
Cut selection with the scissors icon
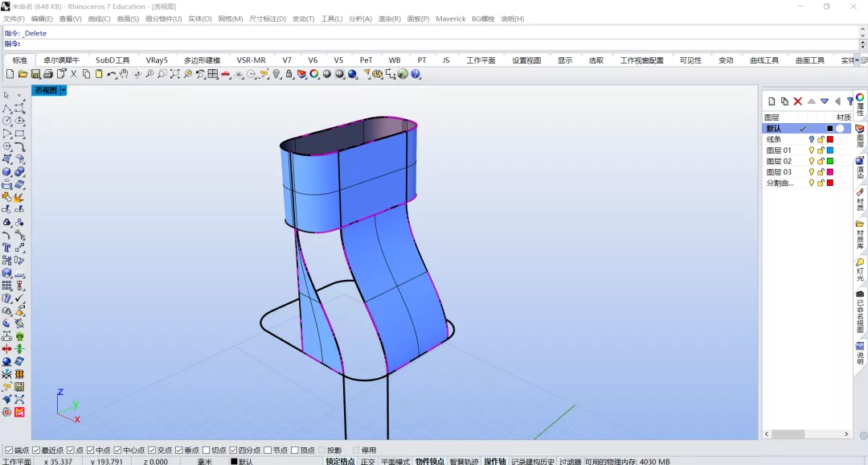(74, 74)
